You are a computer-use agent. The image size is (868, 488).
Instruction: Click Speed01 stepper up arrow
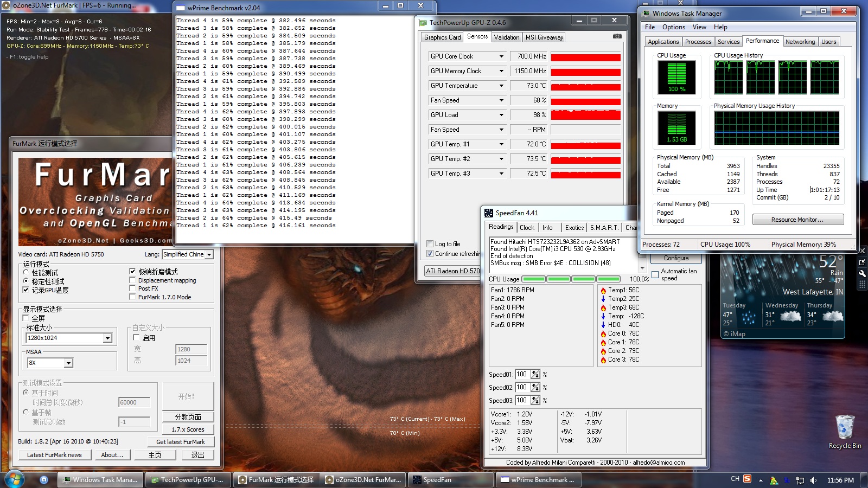point(535,372)
